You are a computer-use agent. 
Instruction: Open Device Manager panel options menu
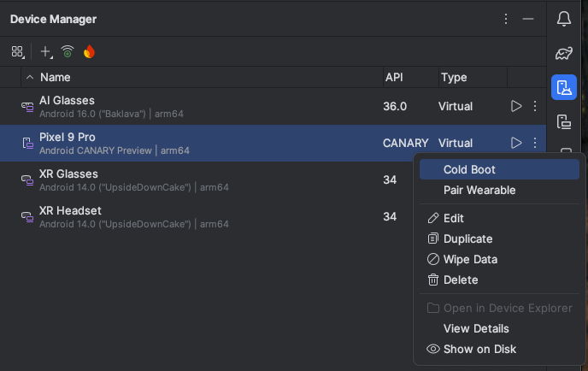tap(506, 19)
